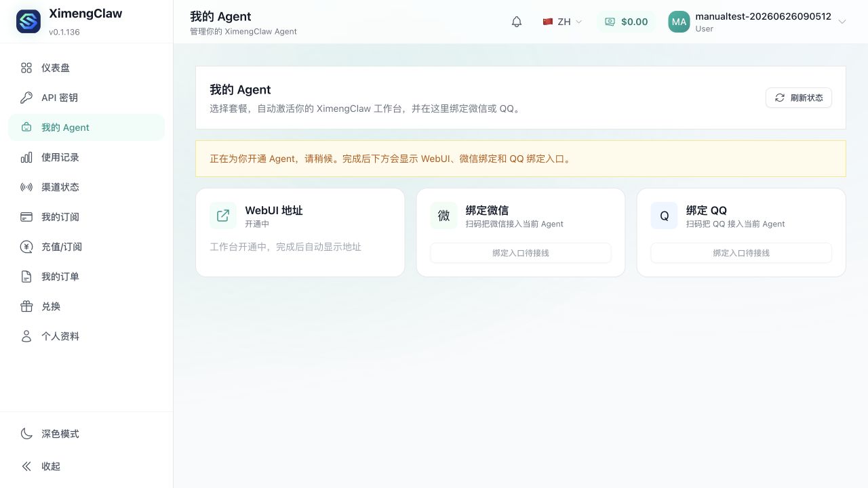868x488 pixels.
Task: Go to 仪表盘 in sidebar
Action: [87, 68]
